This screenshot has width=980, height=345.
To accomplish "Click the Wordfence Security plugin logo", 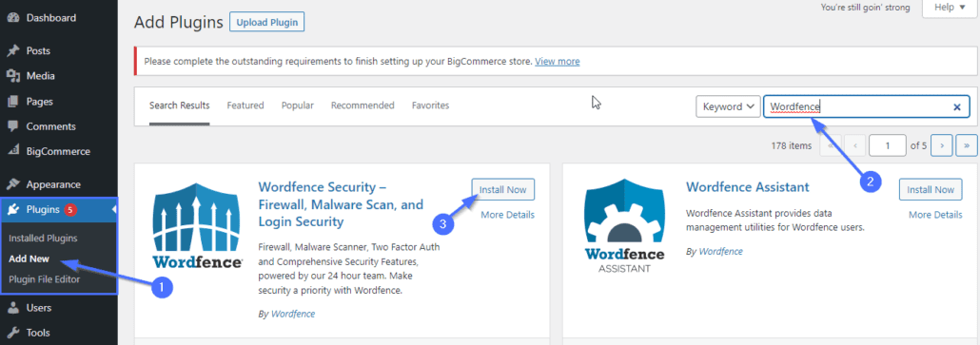I will tap(198, 225).
